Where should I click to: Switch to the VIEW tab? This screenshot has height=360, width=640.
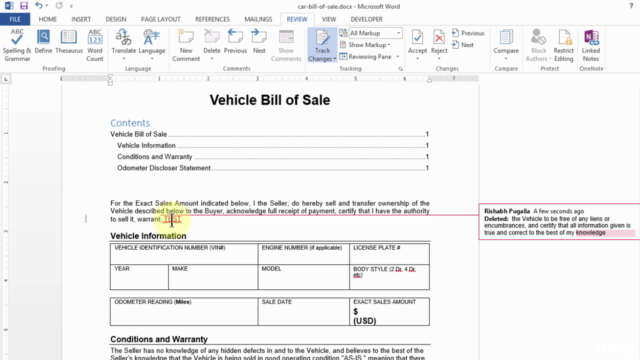[x=329, y=19]
